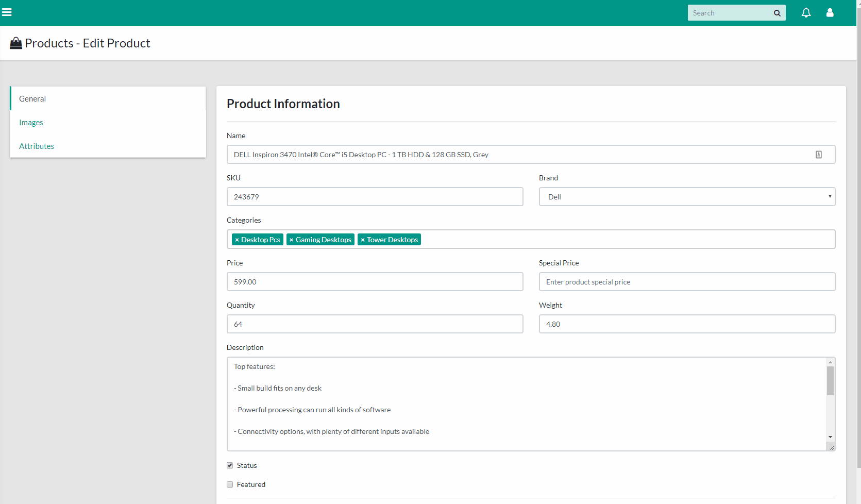Screen dimensions: 861x504
Task: Switch to the Images section
Action: [x=31, y=122]
